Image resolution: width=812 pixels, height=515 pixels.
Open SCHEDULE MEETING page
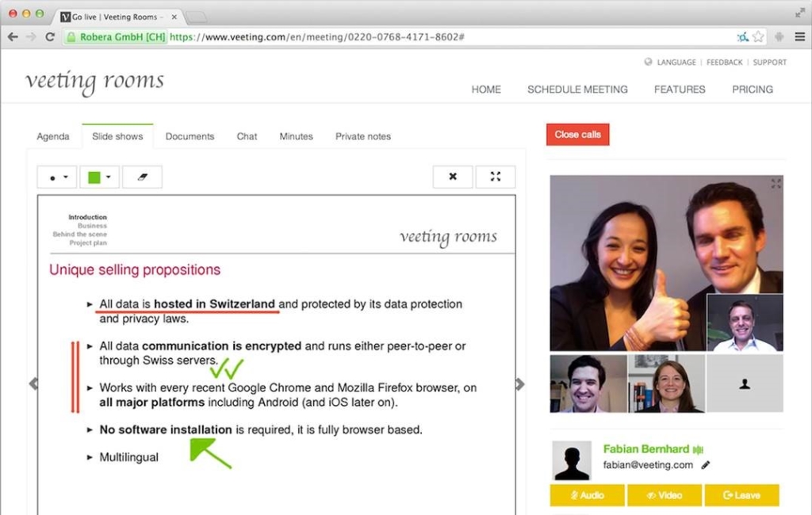pyautogui.click(x=577, y=90)
